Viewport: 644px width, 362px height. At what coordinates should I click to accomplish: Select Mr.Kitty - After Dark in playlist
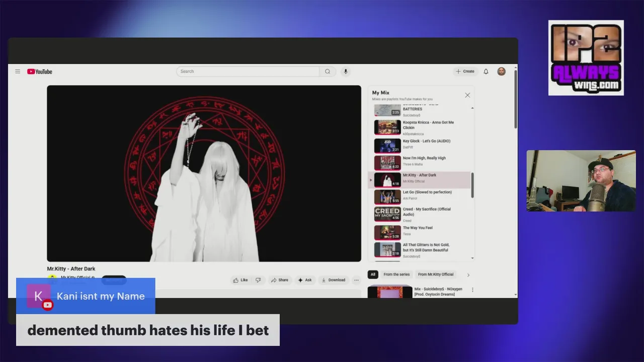420,179
